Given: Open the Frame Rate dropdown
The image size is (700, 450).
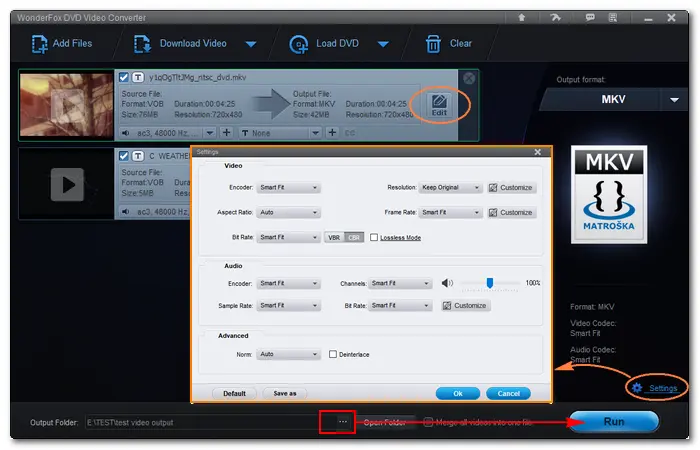Looking at the screenshot, I should tap(450, 212).
